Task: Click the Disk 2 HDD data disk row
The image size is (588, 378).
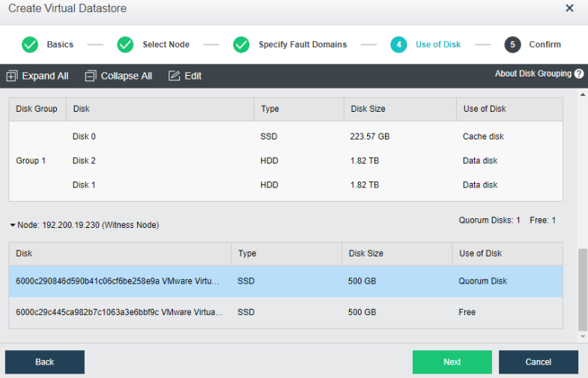Action: (x=285, y=160)
